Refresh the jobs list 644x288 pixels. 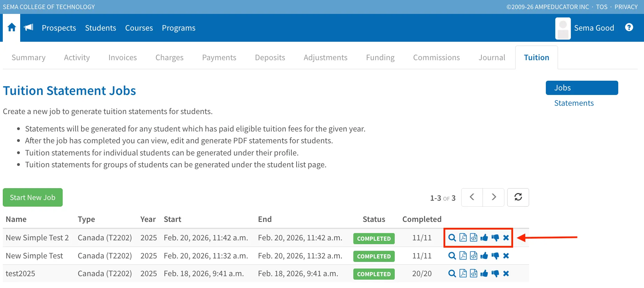coord(518,197)
